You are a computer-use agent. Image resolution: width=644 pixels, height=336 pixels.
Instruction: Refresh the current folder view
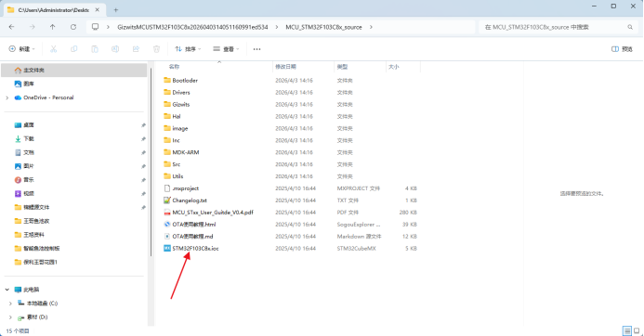click(73, 27)
